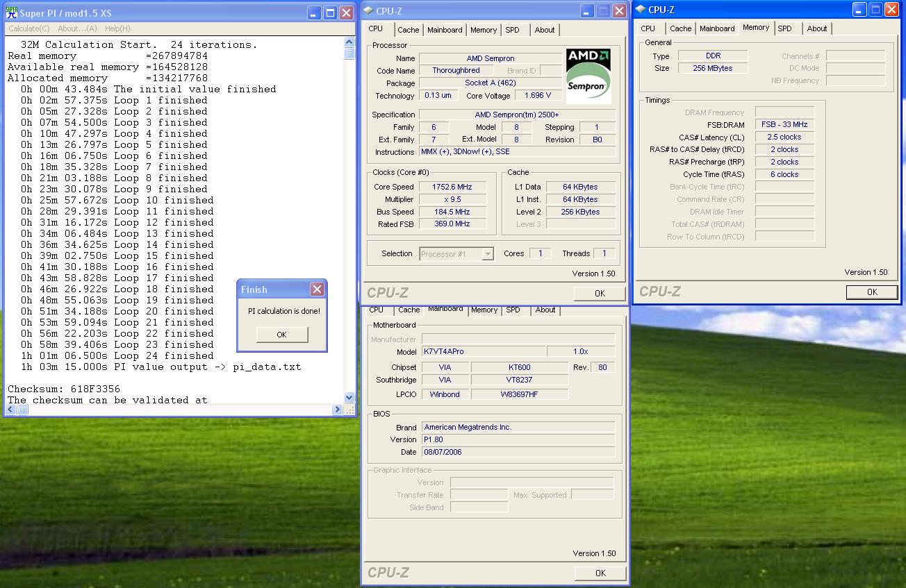The width and height of the screenshot is (906, 588).
Task: Click the down arrow of the Super PI vertical scrollbar
Action: tap(349, 398)
